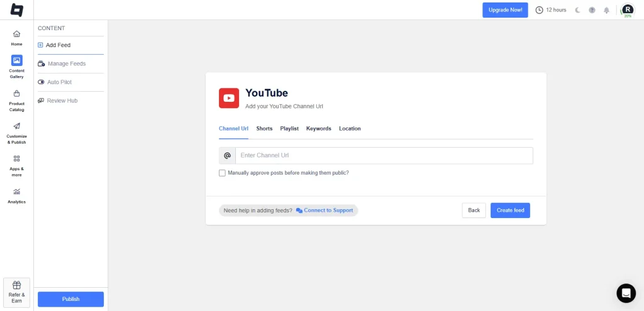This screenshot has height=311, width=644.
Task: Open the Product Catalog section
Action: [17, 101]
